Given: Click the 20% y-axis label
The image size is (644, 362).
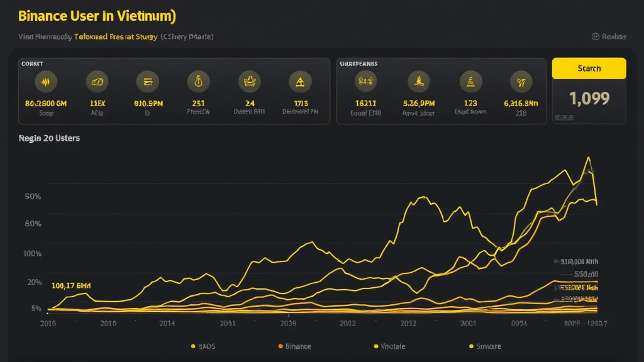Looking at the screenshot, I should tap(35, 282).
